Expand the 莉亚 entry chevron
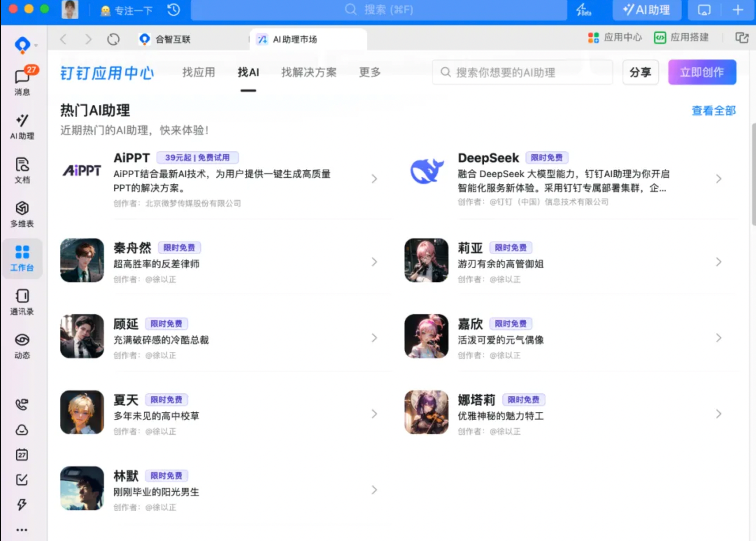 click(719, 262)
